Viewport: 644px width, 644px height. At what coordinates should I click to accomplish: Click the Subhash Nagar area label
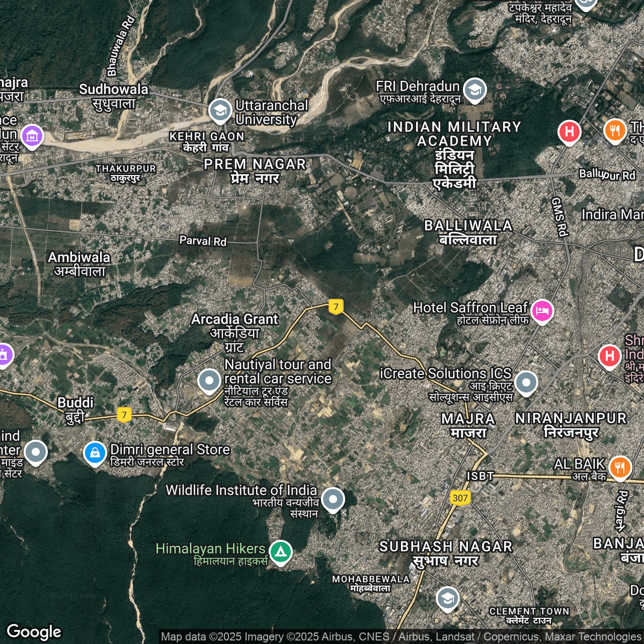point(446,553)
